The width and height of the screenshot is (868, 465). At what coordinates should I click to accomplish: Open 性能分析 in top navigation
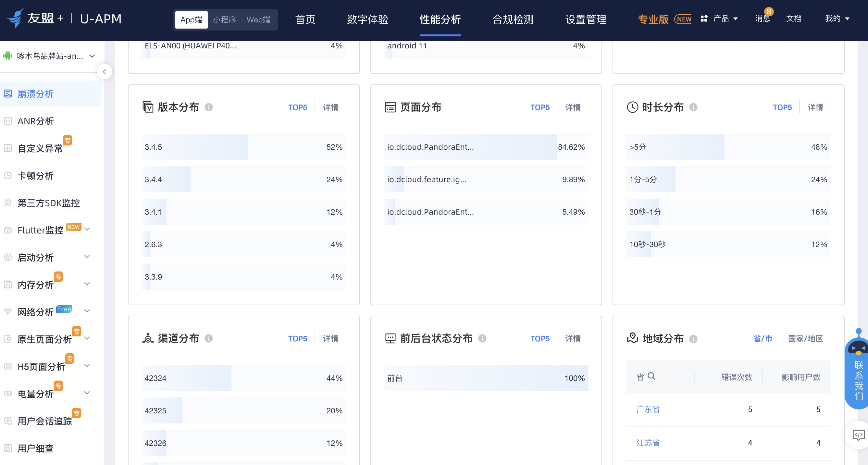pyautogui.click(x=440, y=19)
